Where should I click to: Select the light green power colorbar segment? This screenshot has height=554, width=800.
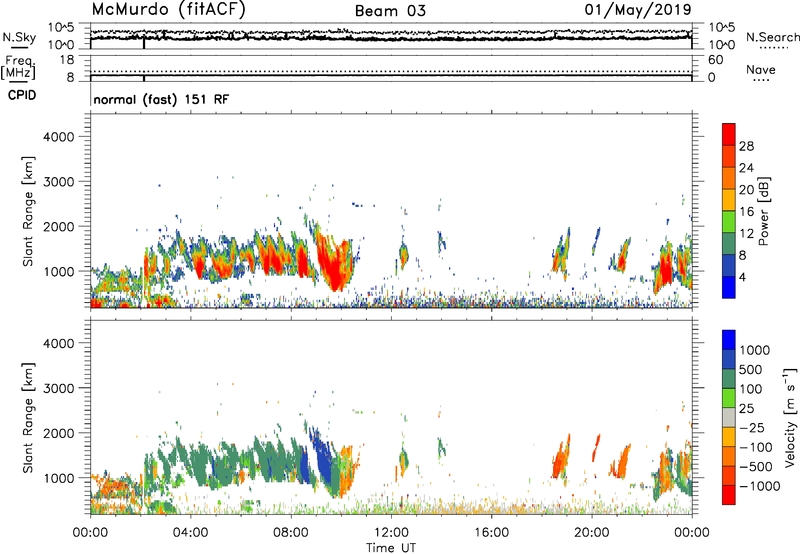click(729, 222)
